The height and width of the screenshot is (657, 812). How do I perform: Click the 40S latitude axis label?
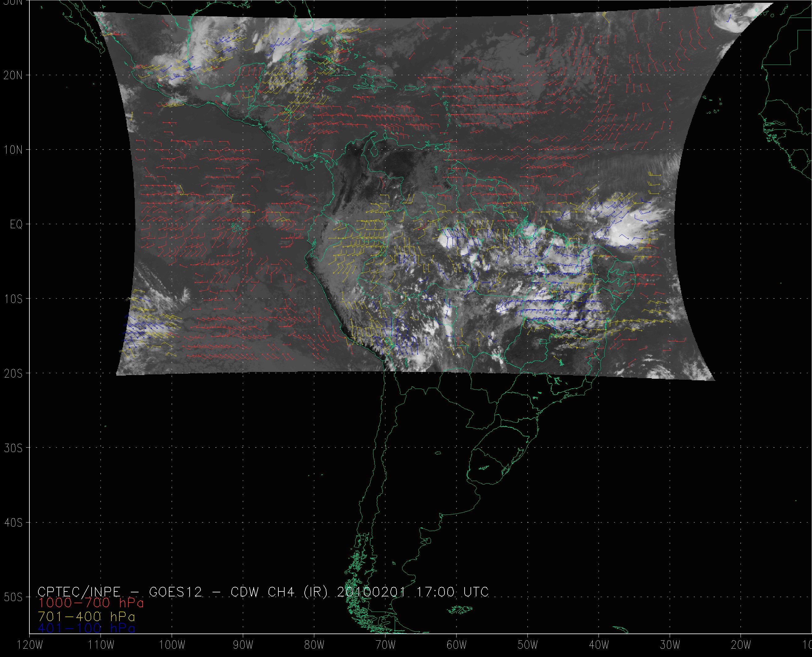(x=13, y=523)
